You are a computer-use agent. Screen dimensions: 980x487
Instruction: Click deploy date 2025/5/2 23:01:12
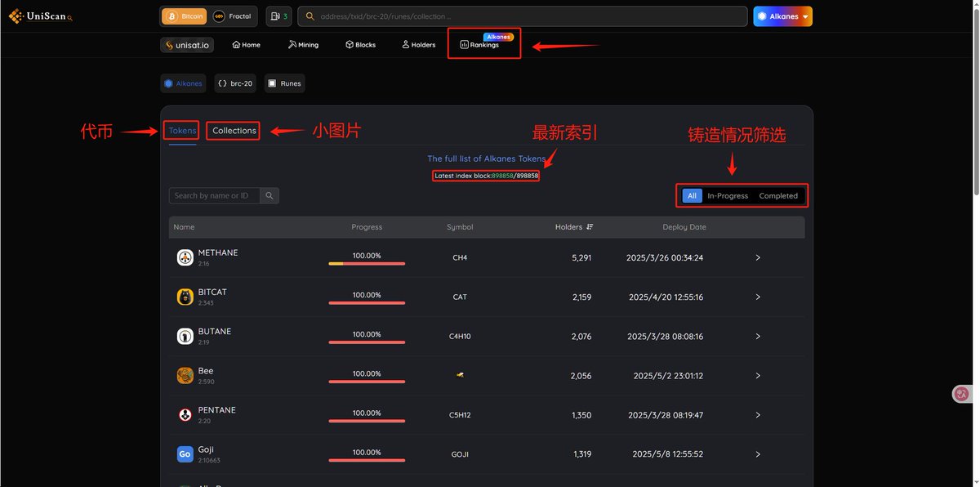[668, 376]
